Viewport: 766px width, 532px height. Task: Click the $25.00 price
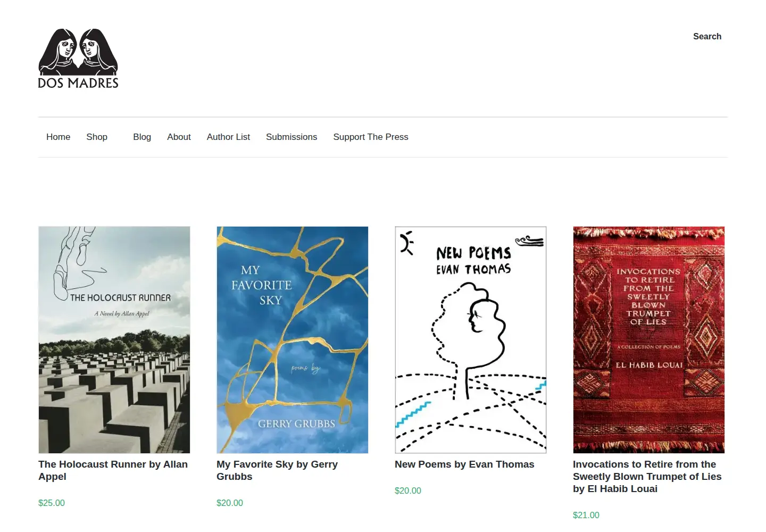(52, 503)
